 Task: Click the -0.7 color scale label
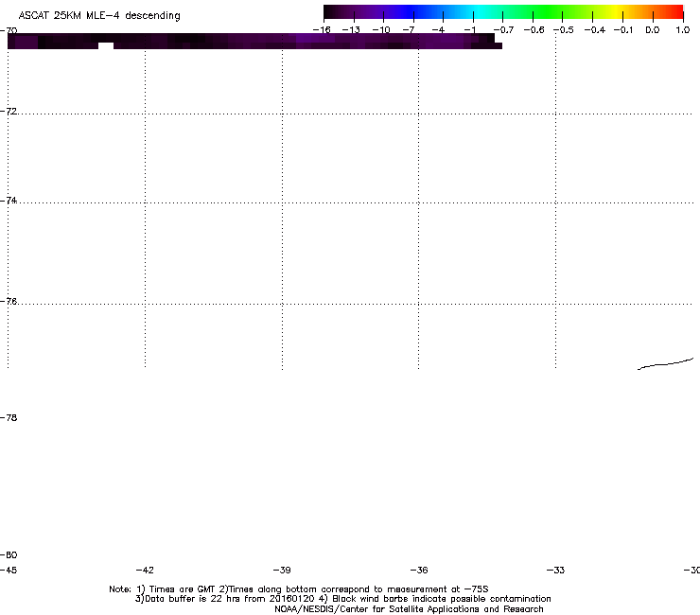[503, 30]
